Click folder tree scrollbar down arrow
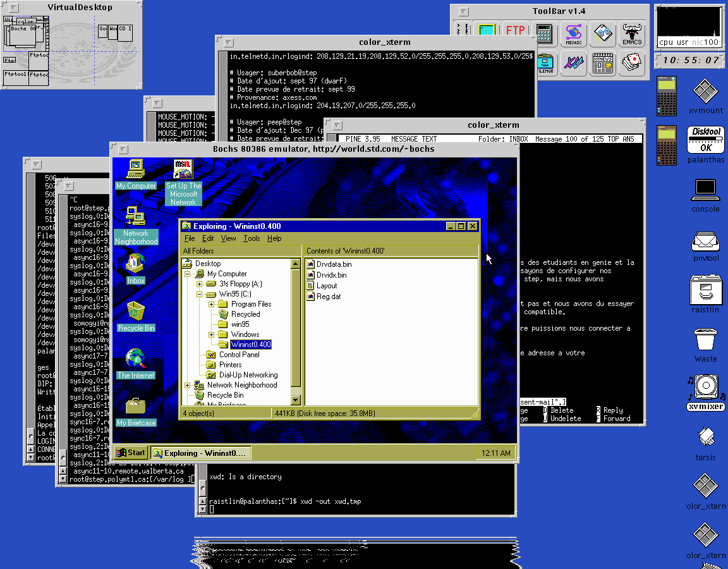 coord(295,400)
